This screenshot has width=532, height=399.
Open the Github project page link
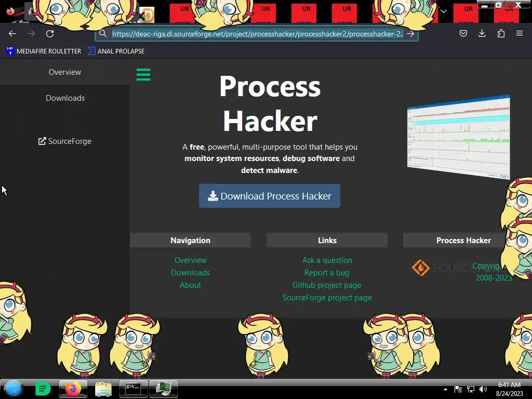point(327,285)
